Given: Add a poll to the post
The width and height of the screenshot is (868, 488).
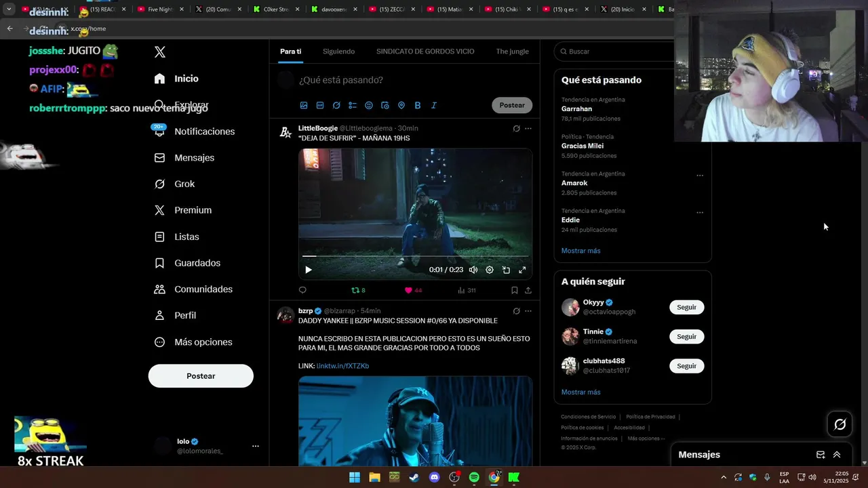Looking at the screenshot, I should coord(353,106).
